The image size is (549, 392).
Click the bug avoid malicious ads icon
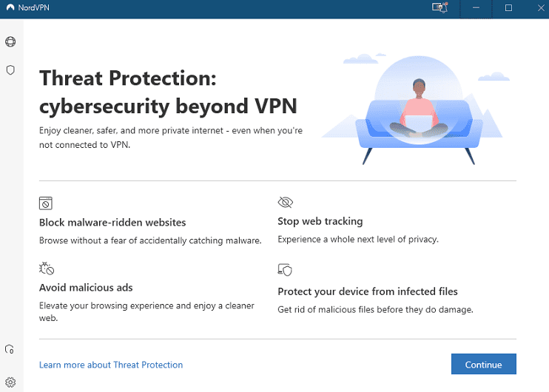pyautogui.click(x=46, y=268)
